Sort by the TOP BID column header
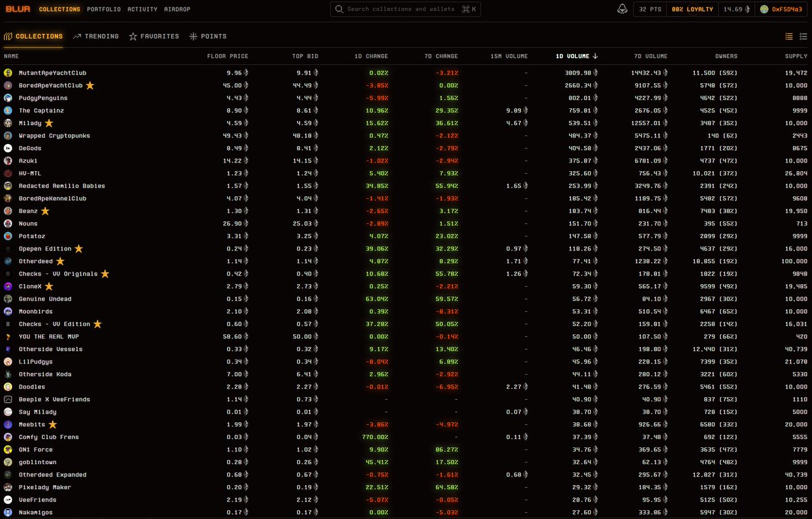Screen dimensions: 812x519 coord(305,56)
